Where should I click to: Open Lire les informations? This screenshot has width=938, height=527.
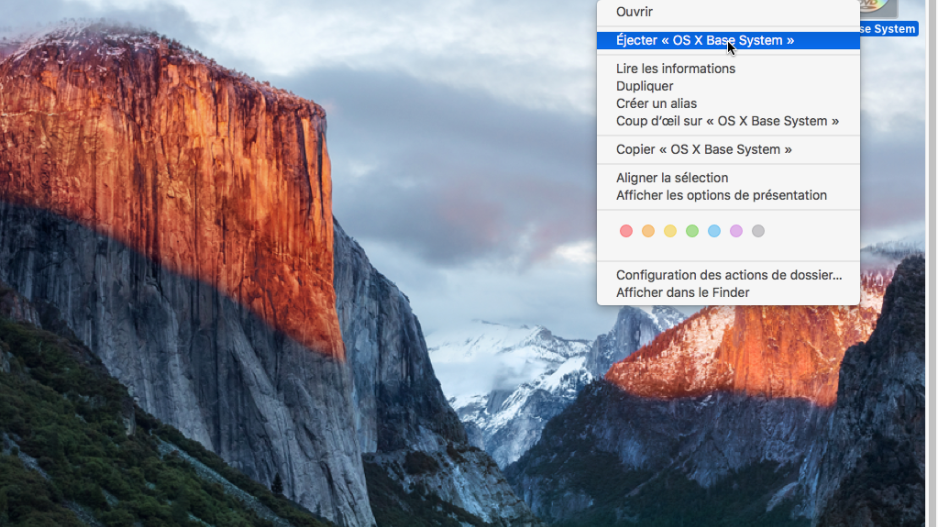click(728, 69)
